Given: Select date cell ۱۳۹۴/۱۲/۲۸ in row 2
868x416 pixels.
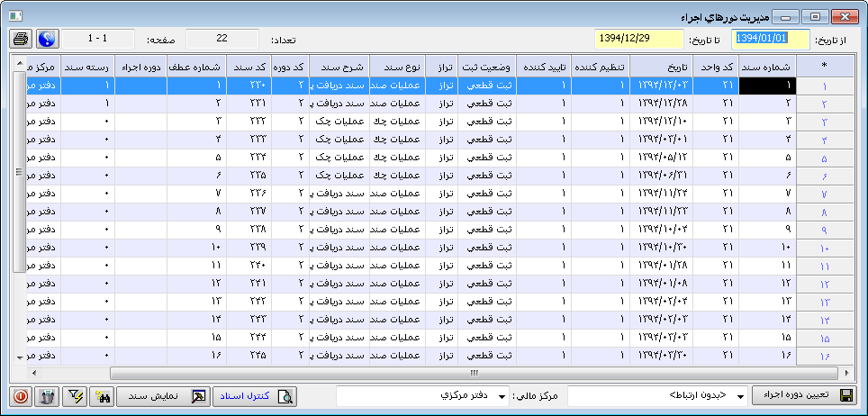Looking at the screenshot, I should [661, 104].
